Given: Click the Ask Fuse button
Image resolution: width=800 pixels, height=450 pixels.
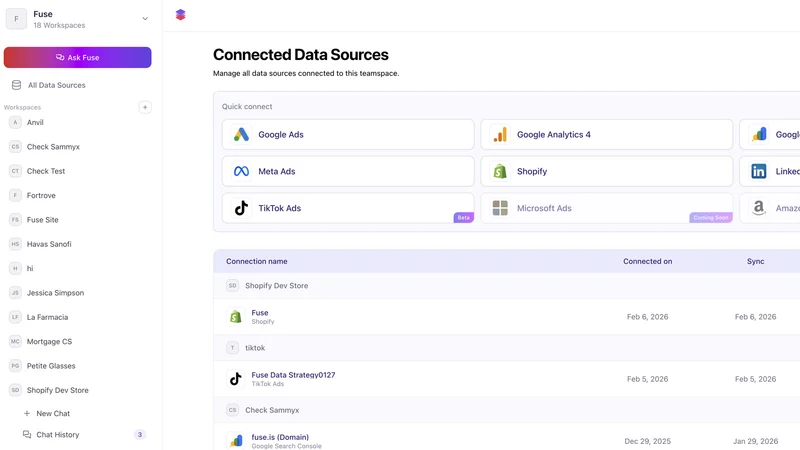Looking at the screenshot, I should pyautogui.click(x=78, y=57).
